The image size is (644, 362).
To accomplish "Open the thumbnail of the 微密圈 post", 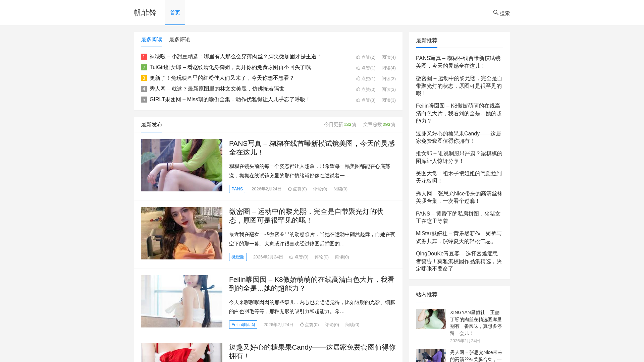I will (x=181, y=233).
